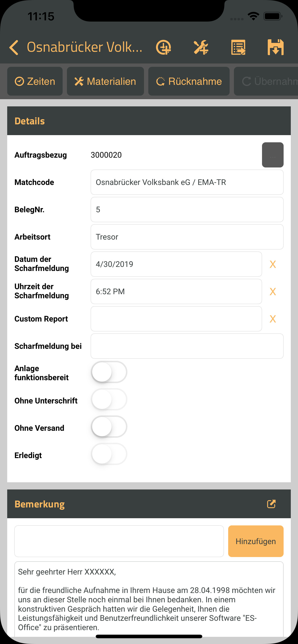The width and height of the screenshot is (298, 644).
Task: Open the time picker showing 6:52 PM
Action: (x=176, y=292)
